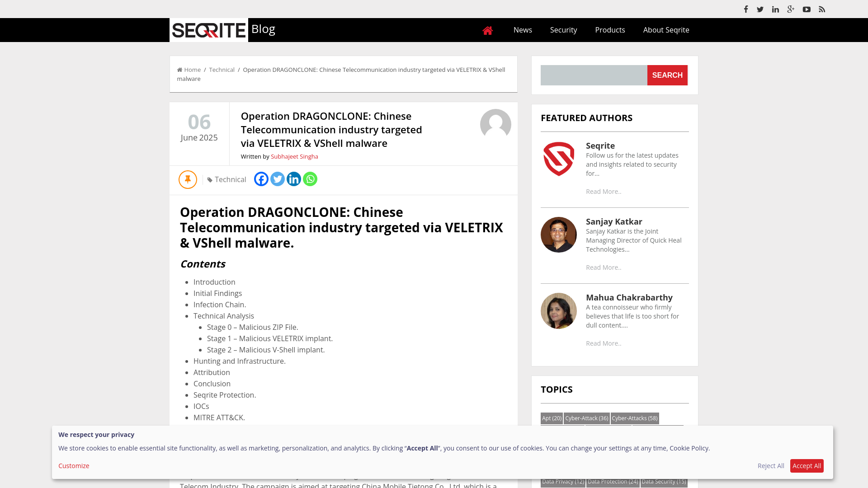Open the About Seqrite menu
Screen dimensions: 868x488
pyautogui.click(x=666, y=30)
